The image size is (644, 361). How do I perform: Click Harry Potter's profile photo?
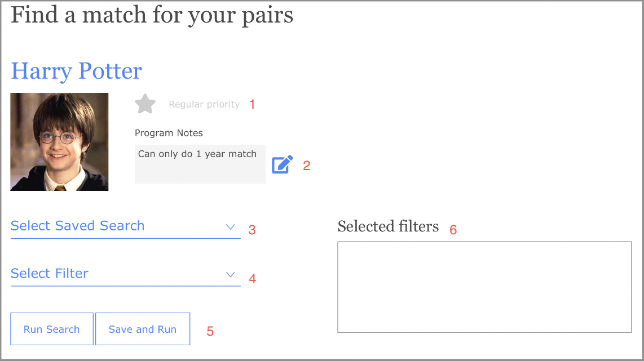pyautogui.click(x=59, y=142)
